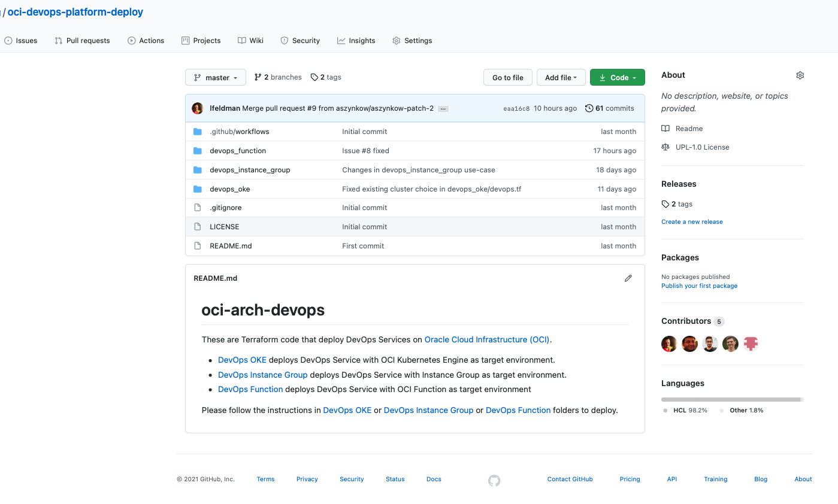Click the About settings gear icon
Screen dimensions: 838x504
[800, 75]
